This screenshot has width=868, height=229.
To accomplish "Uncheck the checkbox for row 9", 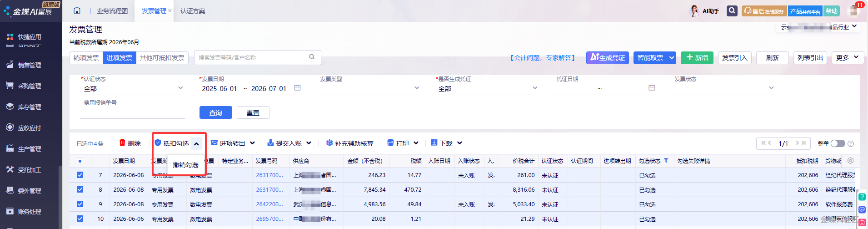I will pyautogui.click(x=80, y=204).
